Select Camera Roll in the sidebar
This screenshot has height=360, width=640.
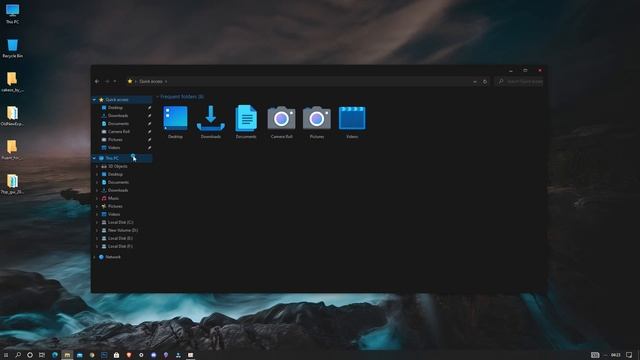pos(119,131)
